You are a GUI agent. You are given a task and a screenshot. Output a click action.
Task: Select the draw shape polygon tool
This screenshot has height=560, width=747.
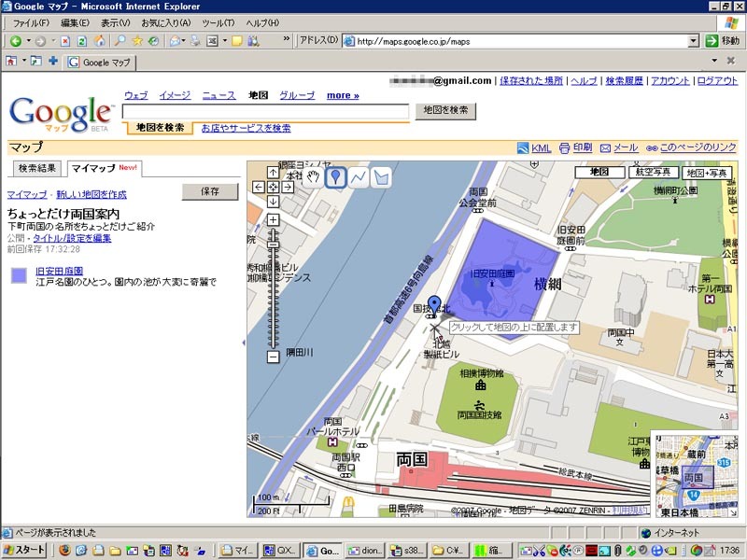tap(381, 177)
